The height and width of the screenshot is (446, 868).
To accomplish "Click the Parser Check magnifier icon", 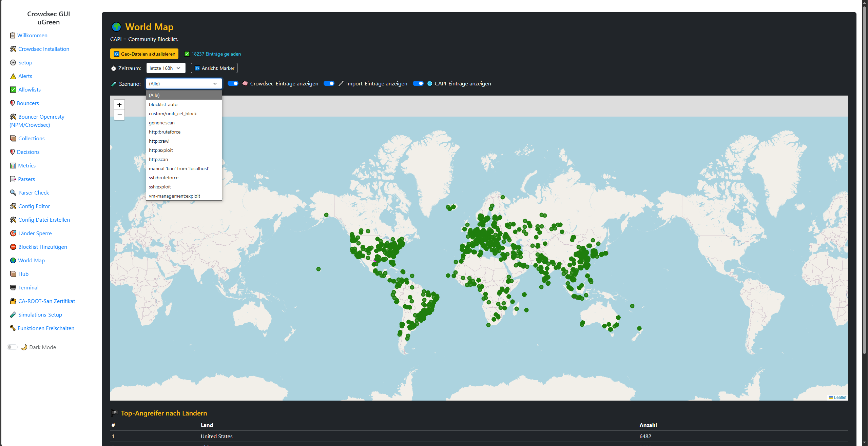I will (x=13, y=193).
